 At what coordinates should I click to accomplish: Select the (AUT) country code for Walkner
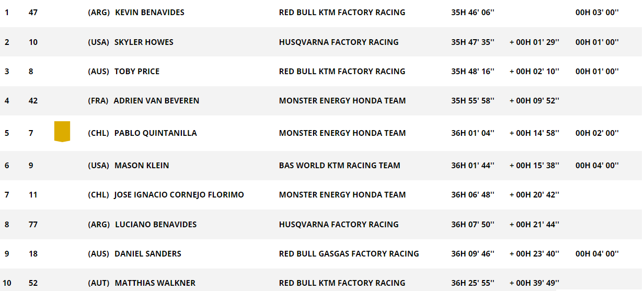click(99, 283)
